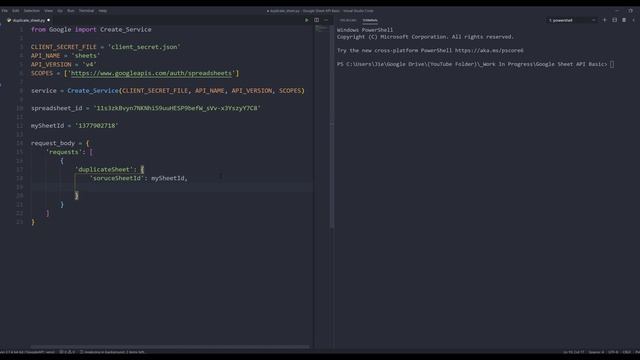Viewport: 640px width, 360px height.
Task: Click 'client_secret.json' string
Action: point(144,47)
